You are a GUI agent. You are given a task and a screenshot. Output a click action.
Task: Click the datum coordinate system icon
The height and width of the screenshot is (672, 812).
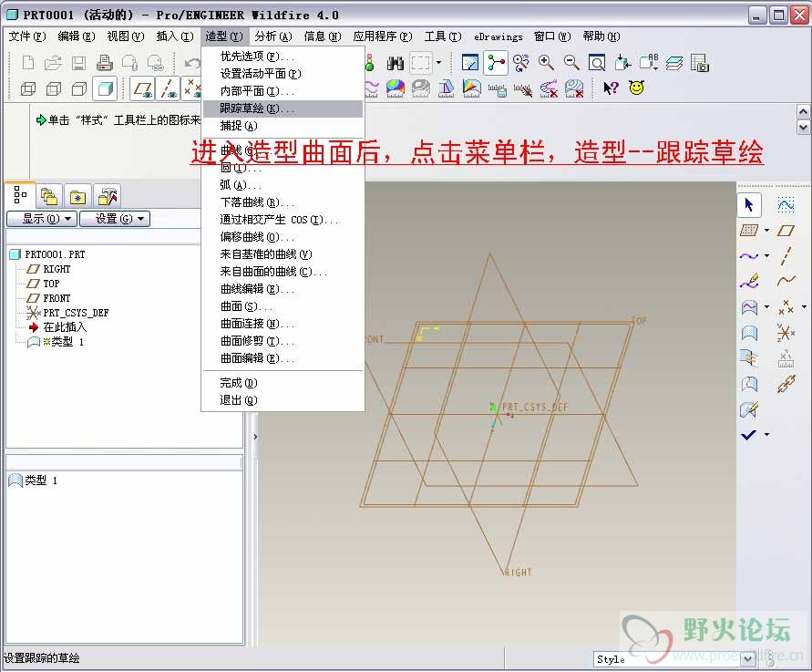point(786,333)
